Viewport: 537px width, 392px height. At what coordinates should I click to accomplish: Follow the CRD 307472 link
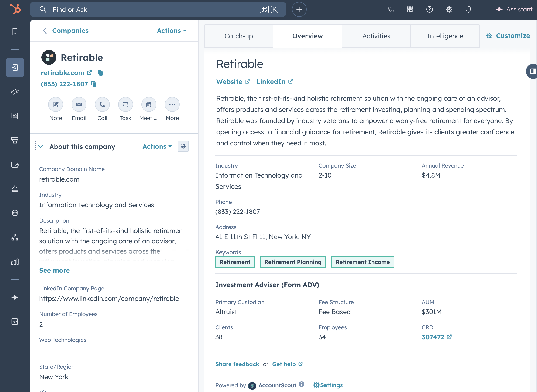[433, 337]
